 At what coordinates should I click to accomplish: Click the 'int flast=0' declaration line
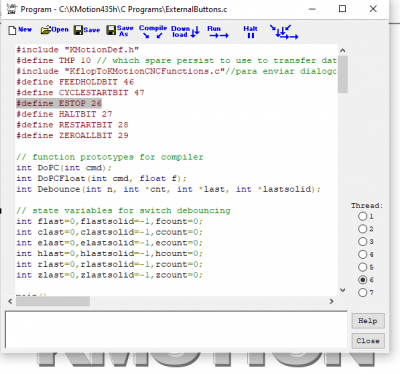[x=109, y=221]
